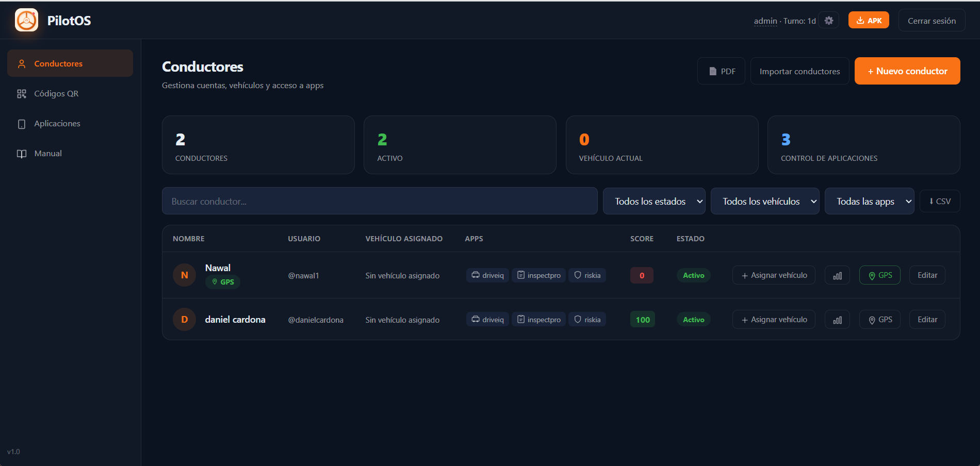
Task: Click the @danielcardona username
Action: pos(316,320)
